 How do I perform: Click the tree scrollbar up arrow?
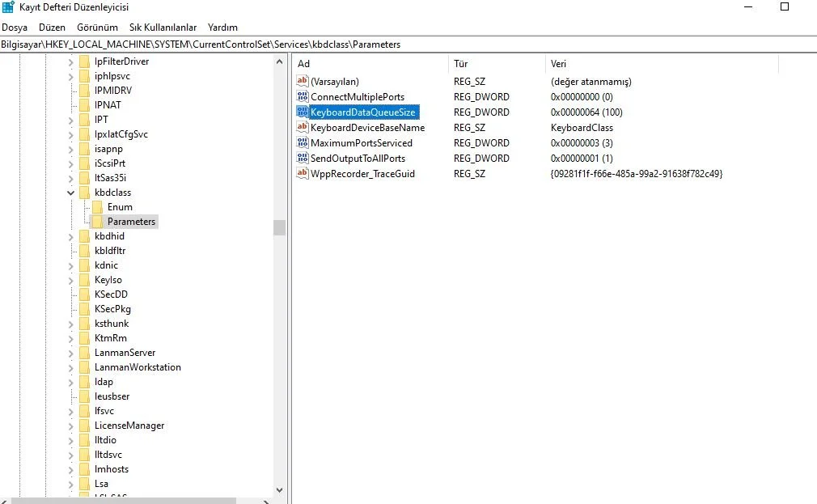tap(279, 61)
